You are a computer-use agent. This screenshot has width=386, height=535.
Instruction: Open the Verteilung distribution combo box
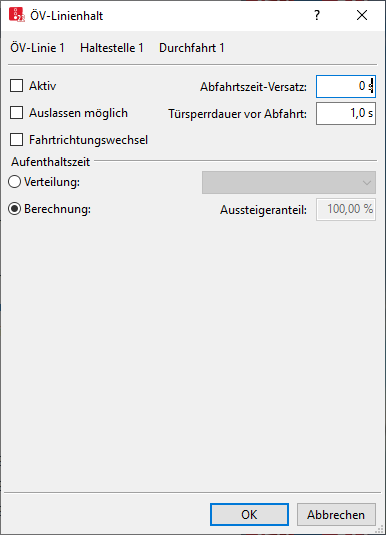(x=289, y=183)
